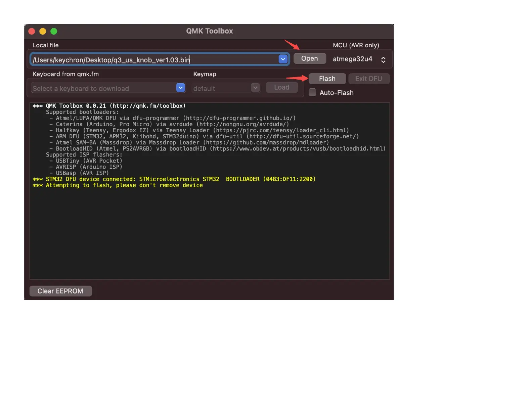Enable the Auto-Flash checkbox
532x411 pixels.
coord(312,92)
